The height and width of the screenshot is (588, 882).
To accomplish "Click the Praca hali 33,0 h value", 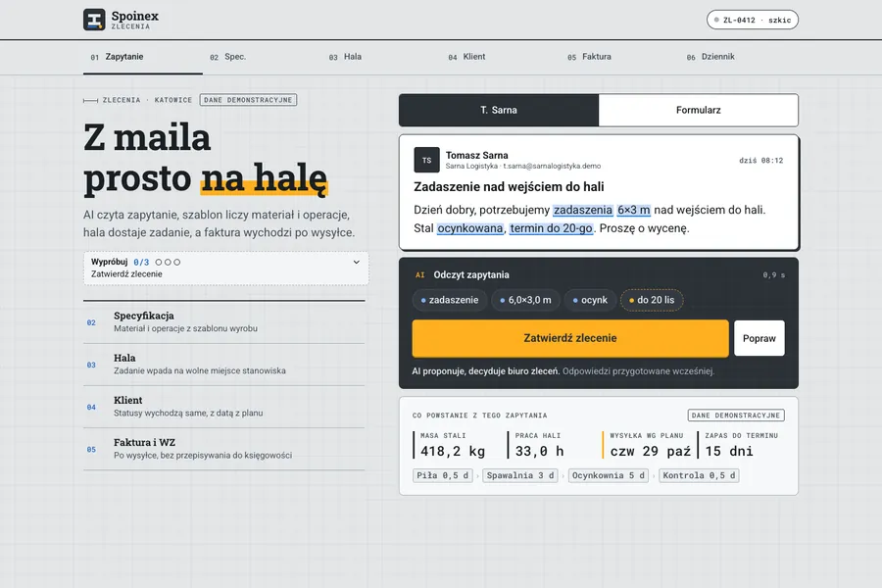I will click(539, 451).
